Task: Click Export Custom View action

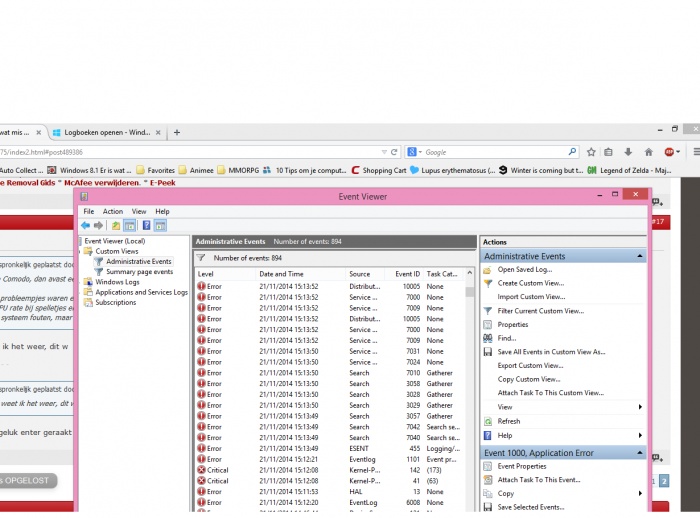Action: click(x=530, y=365)
